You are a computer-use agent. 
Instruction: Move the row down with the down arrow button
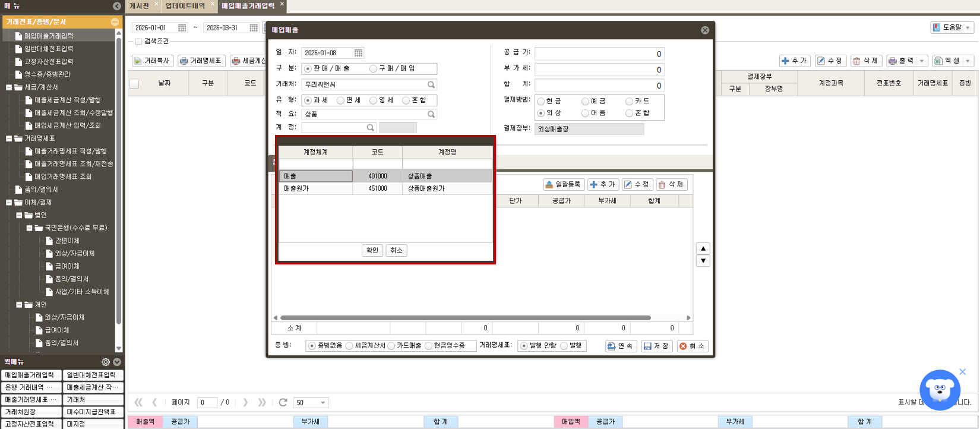tap(703, 261)
